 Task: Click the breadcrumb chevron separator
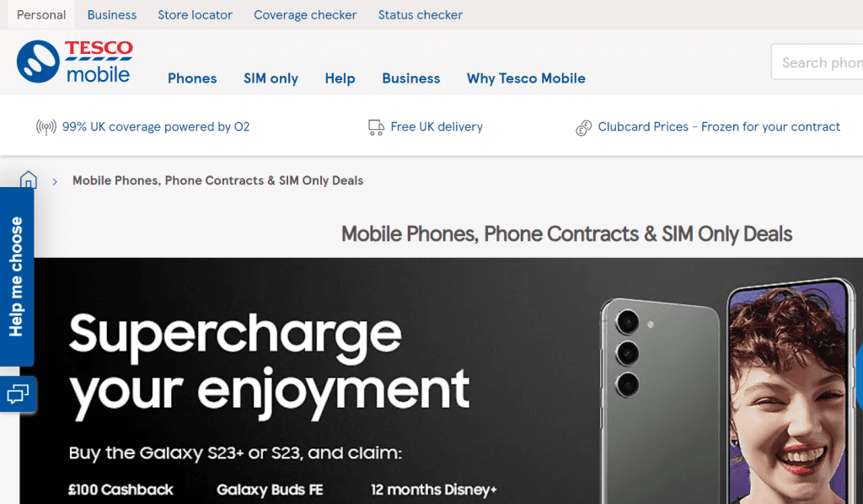[55, 181]
